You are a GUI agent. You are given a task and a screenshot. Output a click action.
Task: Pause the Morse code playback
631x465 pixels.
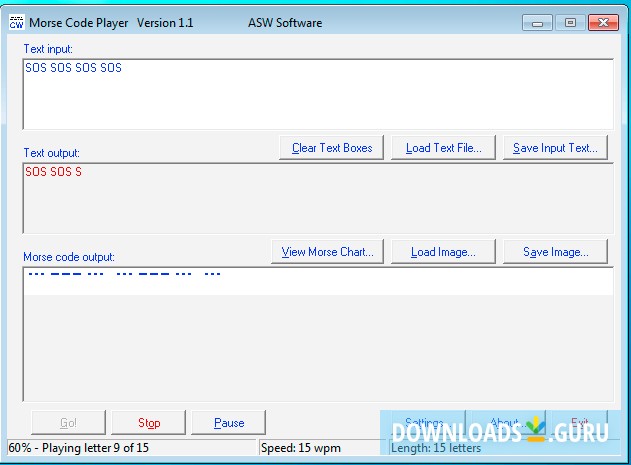(x=229, y=423)
